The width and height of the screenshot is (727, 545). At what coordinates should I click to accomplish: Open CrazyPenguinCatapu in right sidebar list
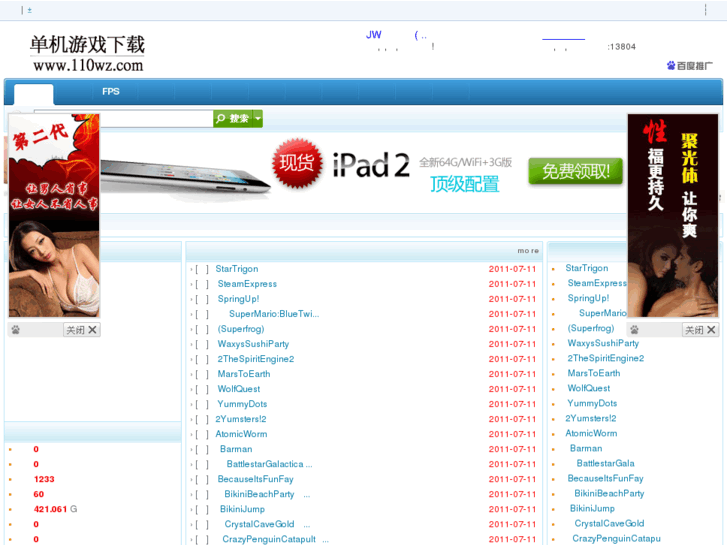click(616, 539)
